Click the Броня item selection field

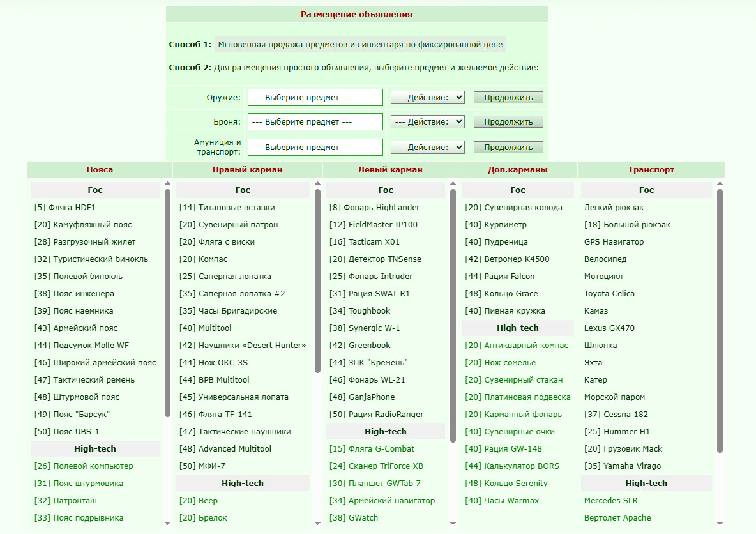[x=315, y=121]
